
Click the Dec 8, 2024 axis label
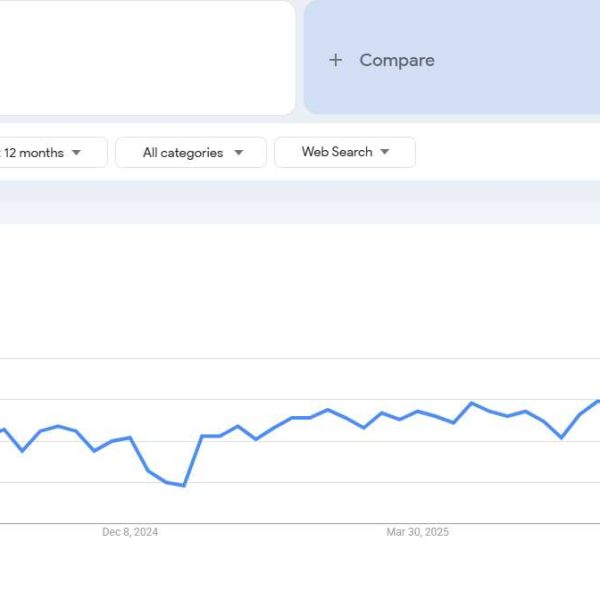click(x=130, y=532)
